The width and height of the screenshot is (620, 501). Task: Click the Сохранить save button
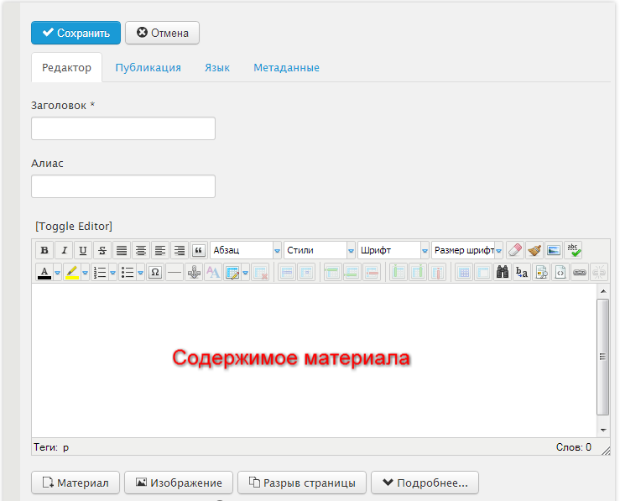click(76, 33)
